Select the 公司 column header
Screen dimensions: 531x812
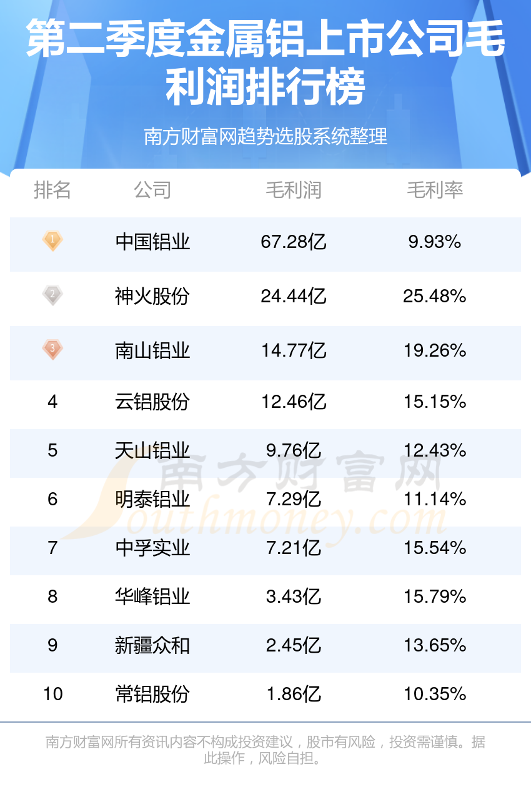click(x=152, y=190)
